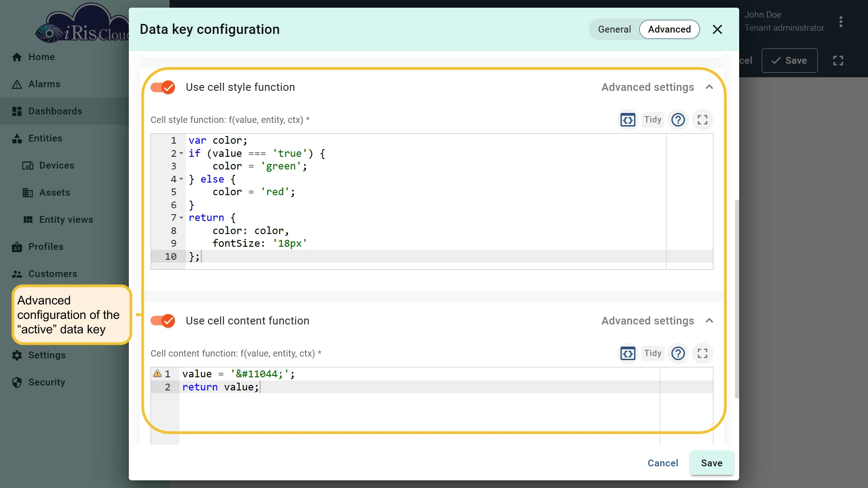
Task: Fold the return block on line 7
Action: 181,218
